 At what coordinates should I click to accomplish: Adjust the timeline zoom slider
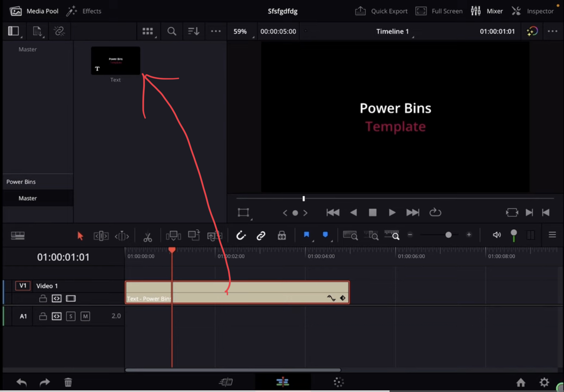coord(449,234)
